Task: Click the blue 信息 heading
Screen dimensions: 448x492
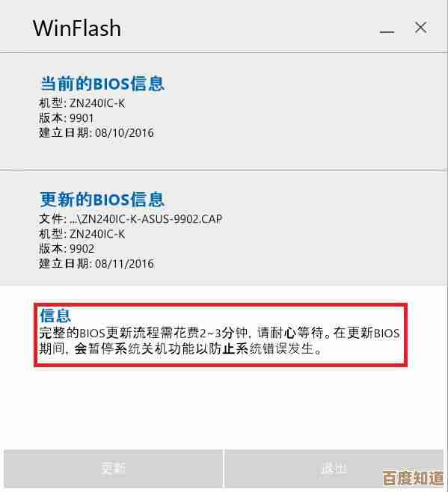Action: pos(55,316)
